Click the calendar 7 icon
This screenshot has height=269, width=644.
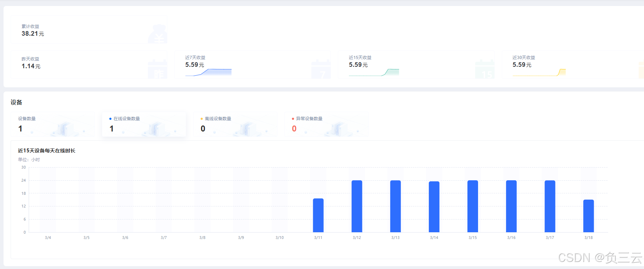pos(321,69)
